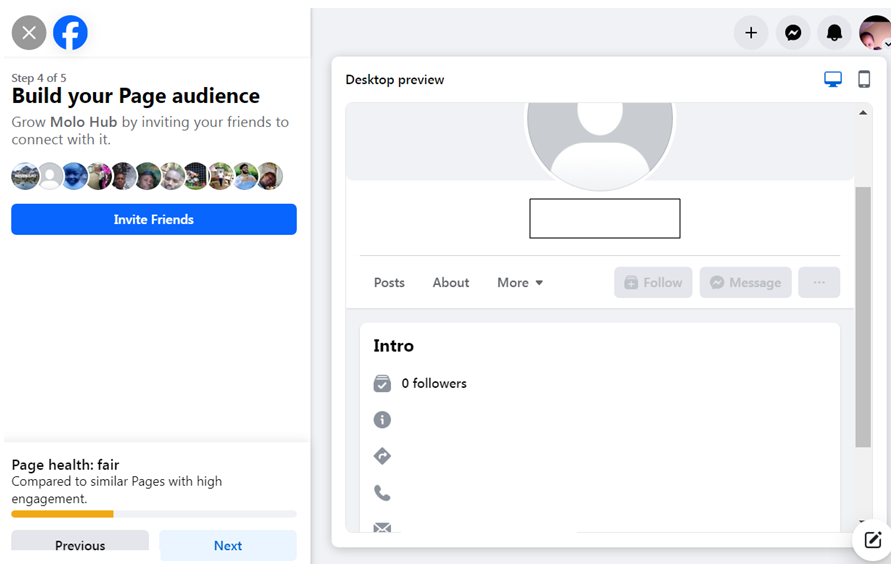Click the preview scroll-up arrow
This screenshot has height=567, width=891.
[863, 112]
